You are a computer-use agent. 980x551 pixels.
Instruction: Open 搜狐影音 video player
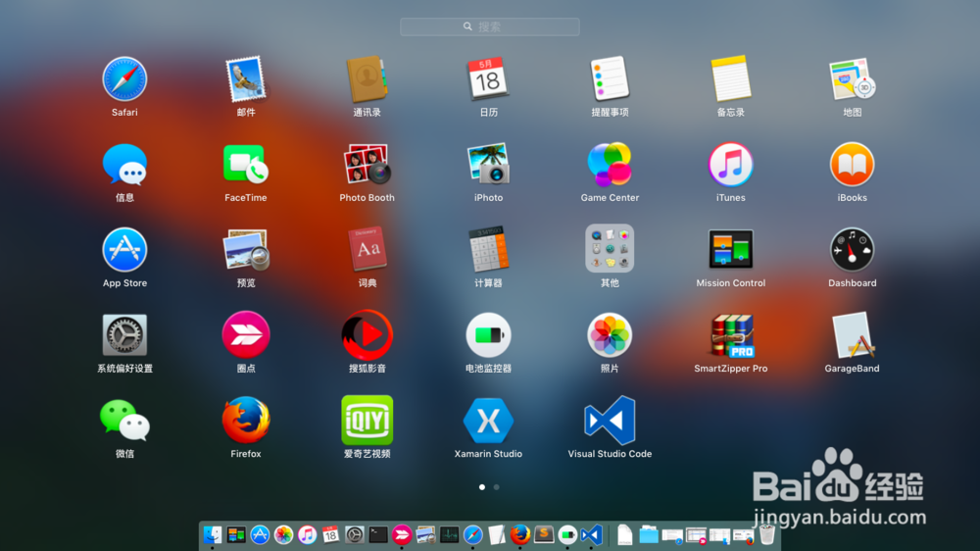click(x=367, y=335)
